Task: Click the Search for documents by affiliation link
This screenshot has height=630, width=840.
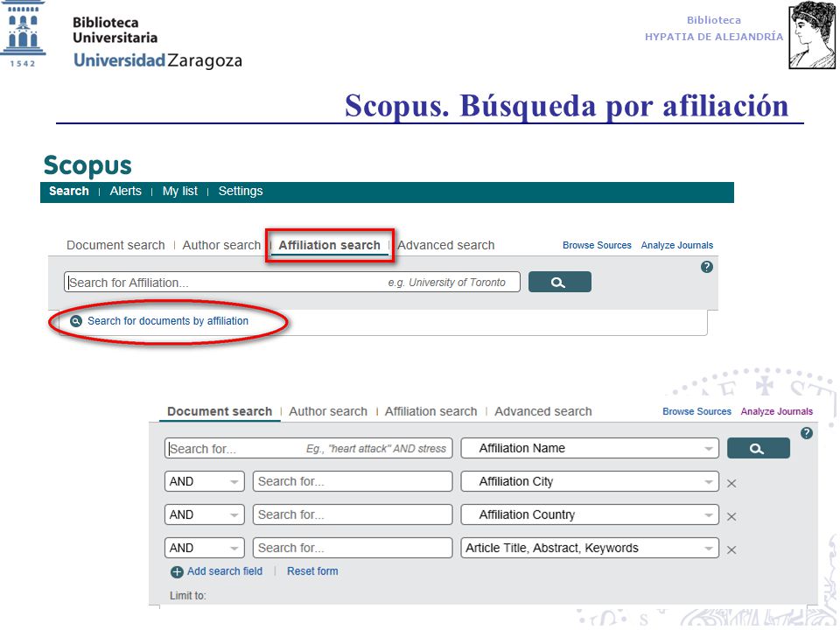Action: (x=168, y=321)
